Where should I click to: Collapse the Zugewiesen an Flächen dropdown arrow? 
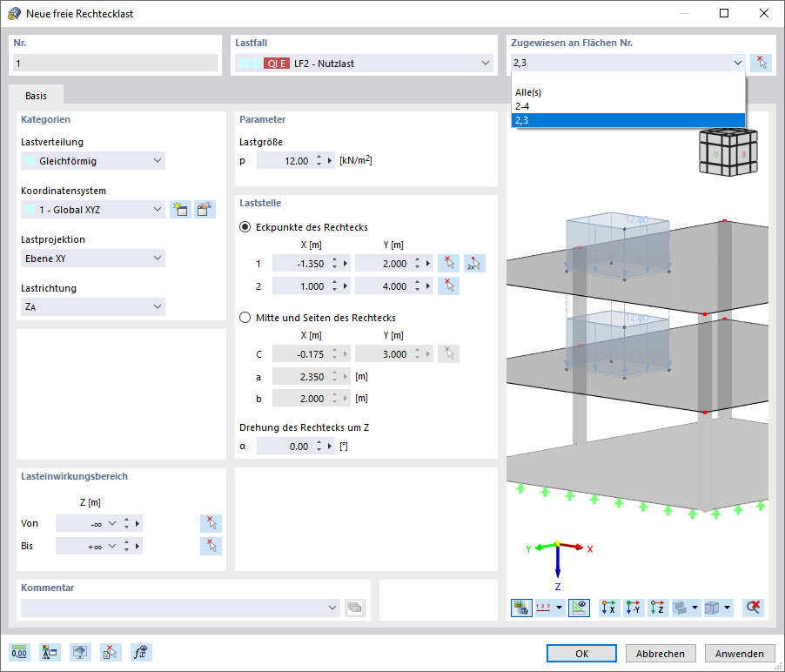738,63
